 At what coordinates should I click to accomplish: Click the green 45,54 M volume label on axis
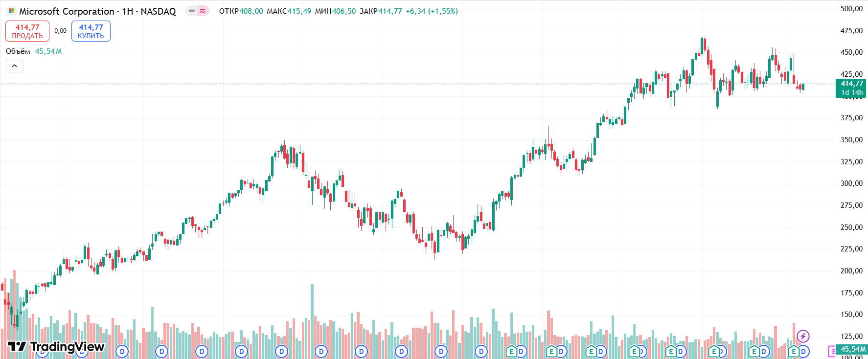[851, 349]
